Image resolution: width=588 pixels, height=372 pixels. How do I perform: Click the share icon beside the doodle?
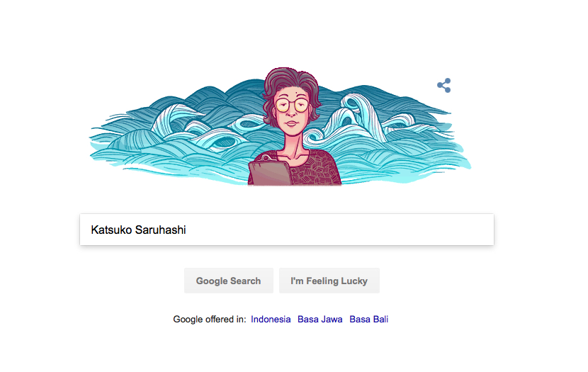pos(444,86)
